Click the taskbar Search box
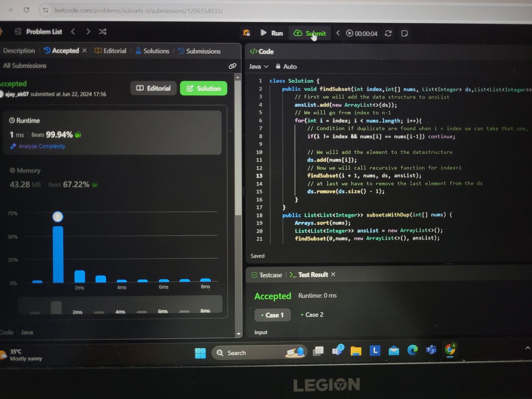 258,353
